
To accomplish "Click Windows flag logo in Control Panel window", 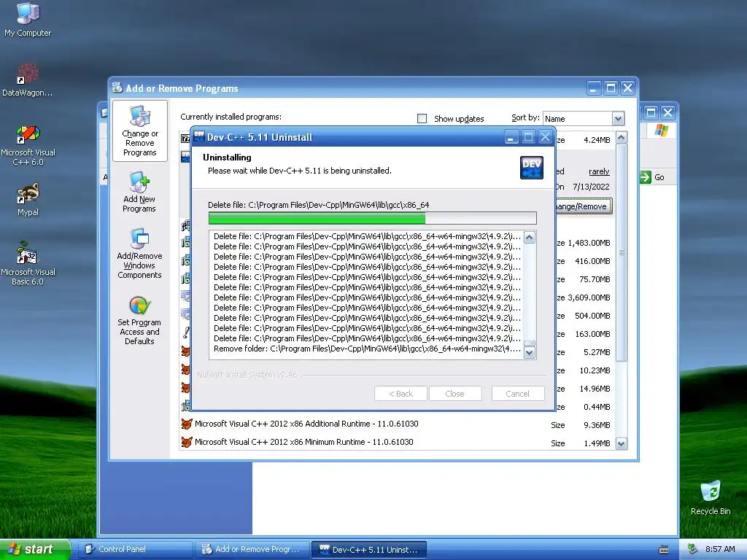I will pos(661,130).
